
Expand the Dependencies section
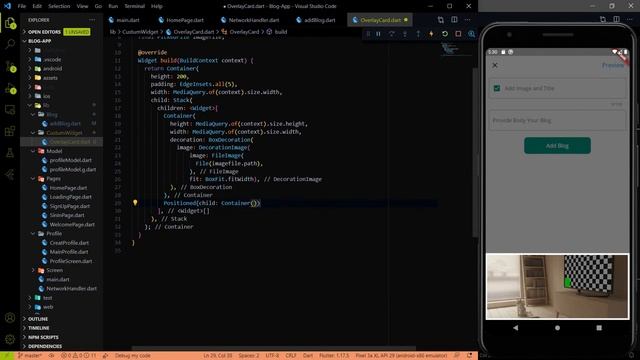tap(45, 346)
